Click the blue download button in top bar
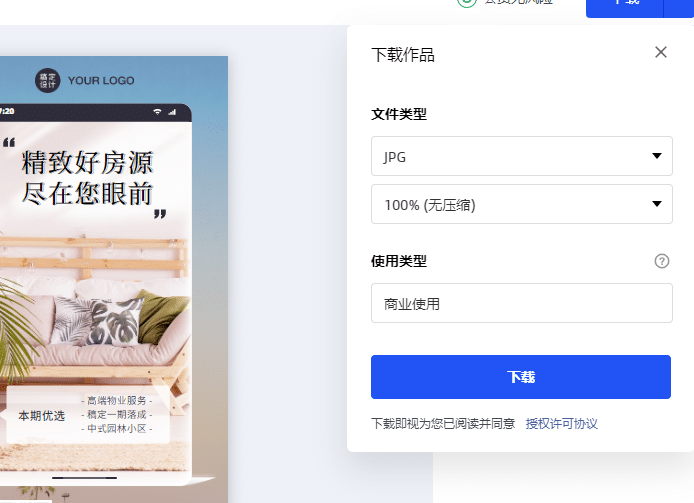This screenshot has width=694, height=503. pos(624,7)
